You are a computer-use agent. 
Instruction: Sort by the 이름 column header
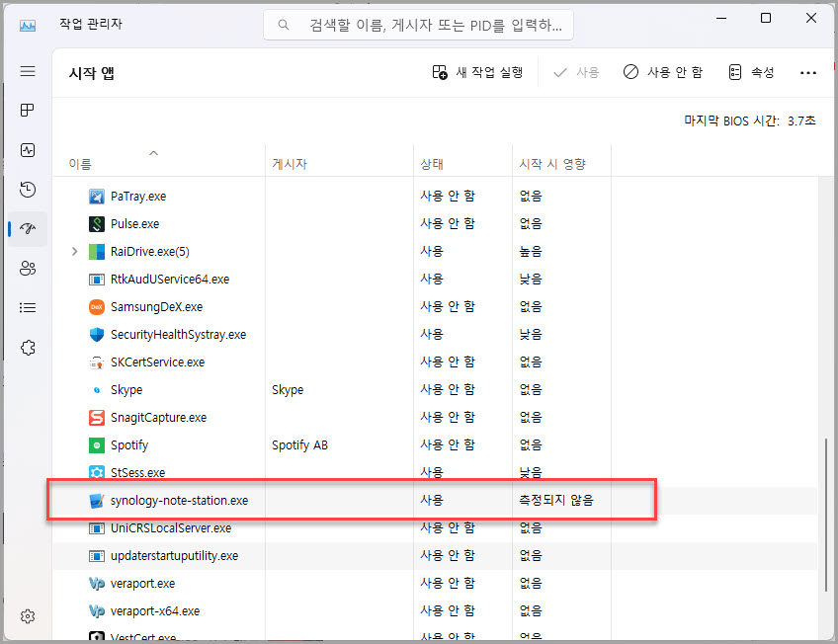80,164
